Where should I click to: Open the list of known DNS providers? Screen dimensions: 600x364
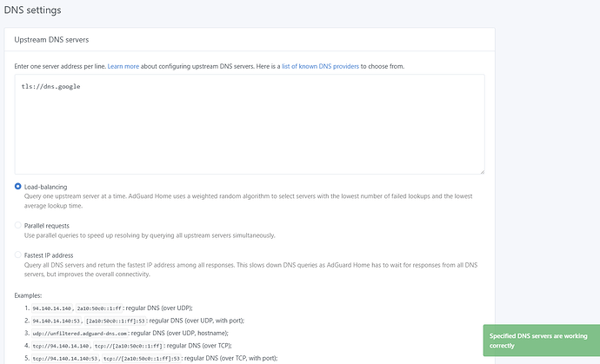click(322, 66)
